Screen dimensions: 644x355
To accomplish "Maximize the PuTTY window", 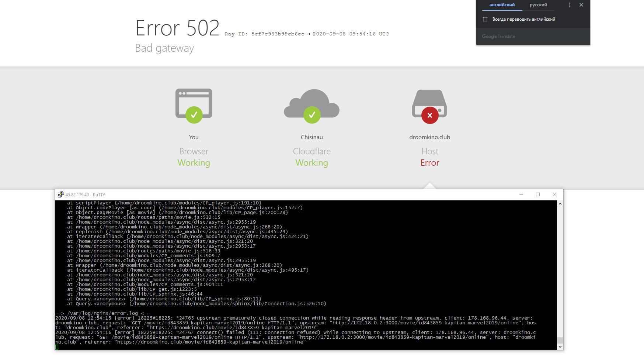I will (538, 194).
